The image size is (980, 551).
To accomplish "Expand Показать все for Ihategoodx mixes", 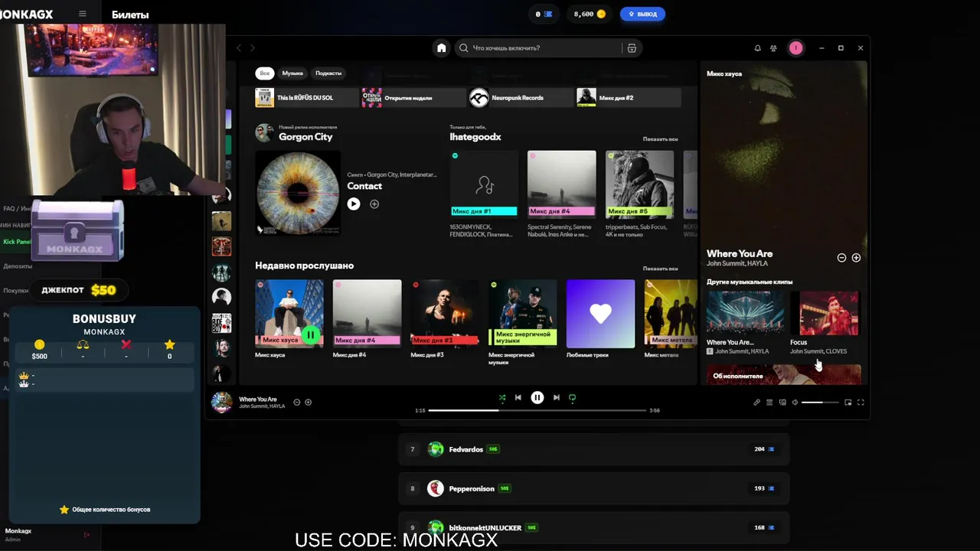I will [660, 139].
